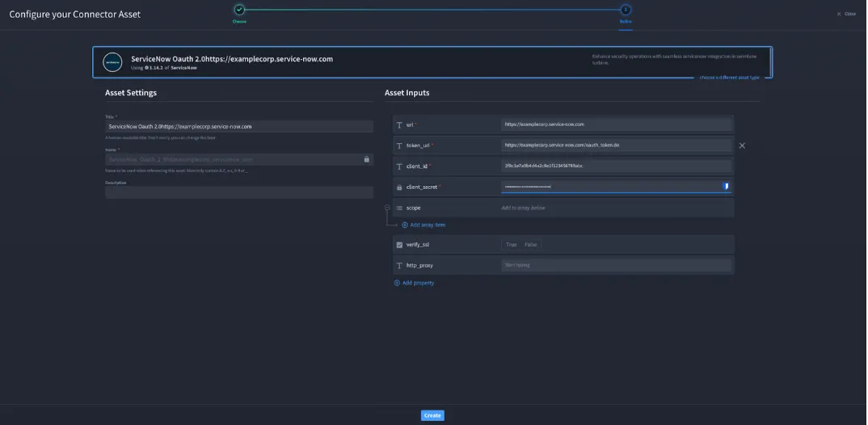Click the lock icon in Name field

(366, 159)
